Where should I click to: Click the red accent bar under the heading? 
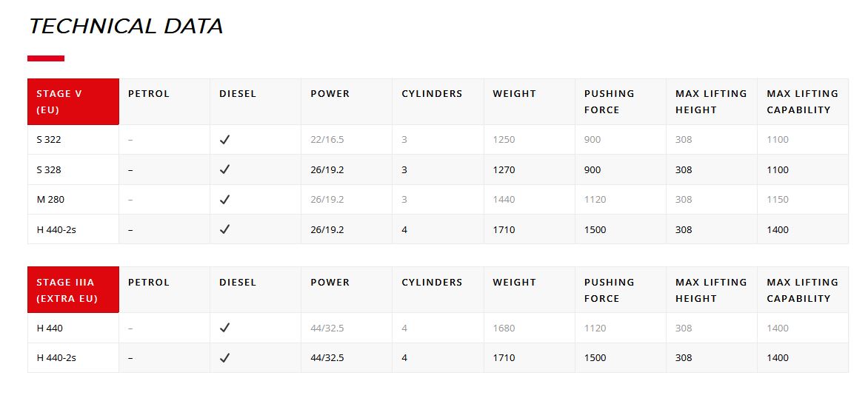coord(46,58)
